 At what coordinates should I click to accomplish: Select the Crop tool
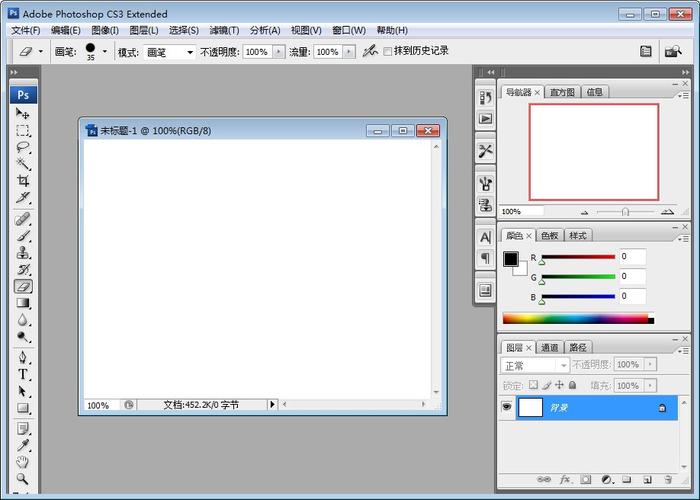pyautogui.click(x=23, y=181)
